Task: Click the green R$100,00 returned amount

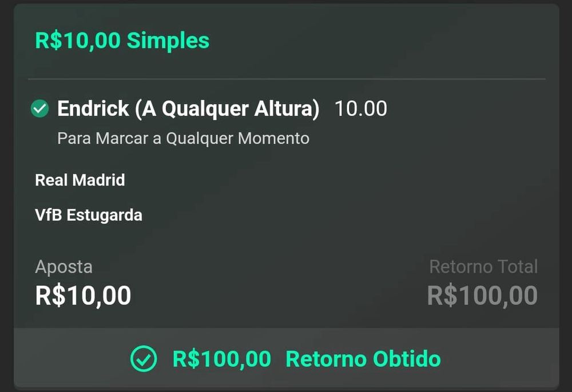Action: (x=222, y=359)
